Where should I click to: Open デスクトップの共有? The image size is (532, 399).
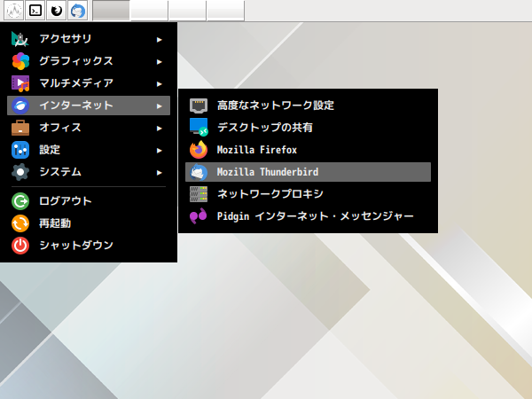tap(308, 128)
